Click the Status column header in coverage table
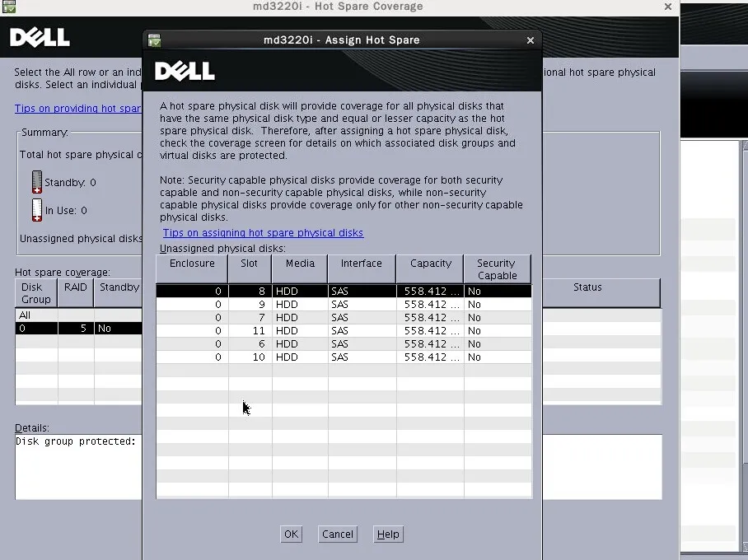This screenshot has height=560, width=748. [601, 293]
